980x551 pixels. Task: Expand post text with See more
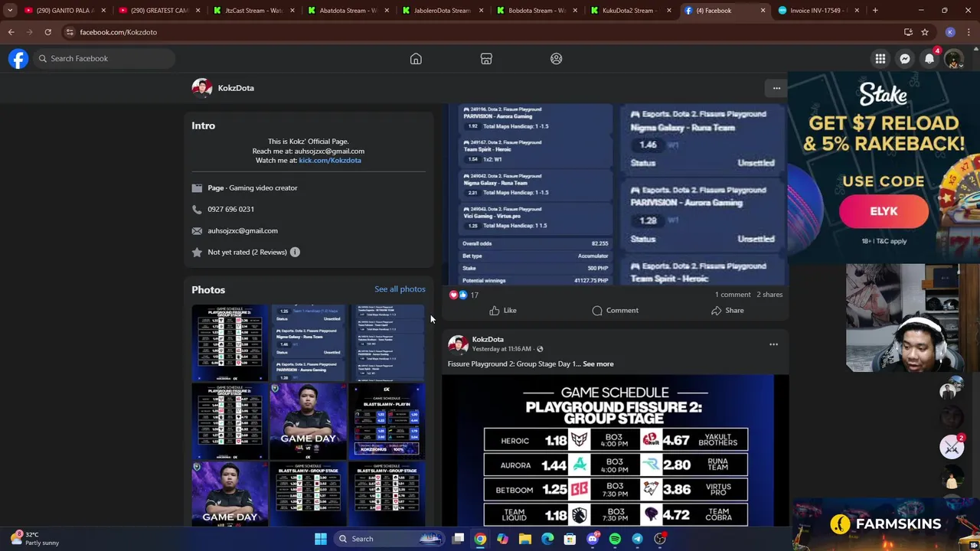[x=598, y=364]
